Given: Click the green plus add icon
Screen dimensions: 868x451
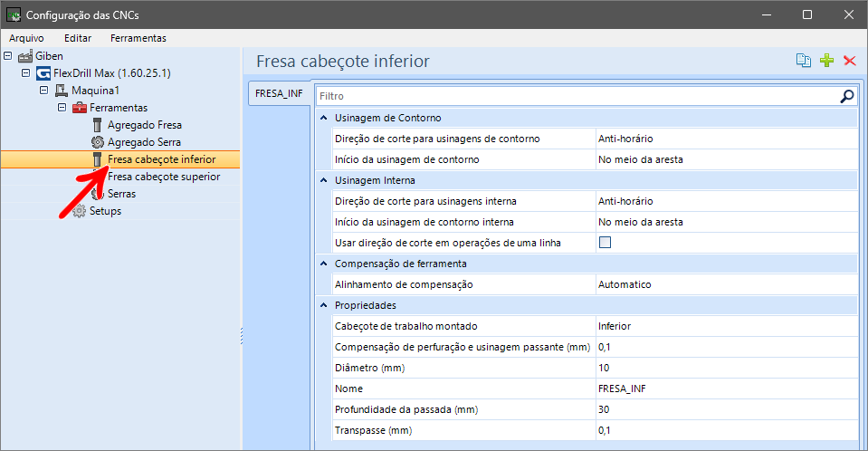Looking at the screenshot, I should [826, 61].
